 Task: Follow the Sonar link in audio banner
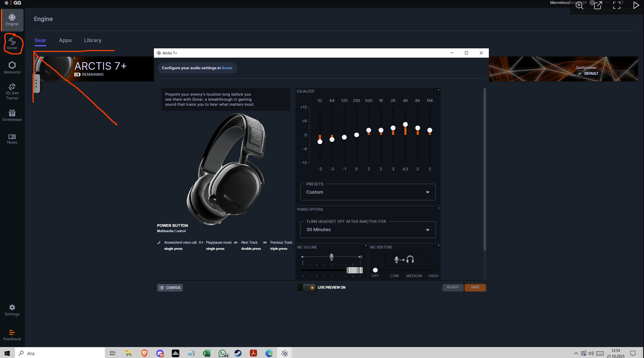(227, 68)
